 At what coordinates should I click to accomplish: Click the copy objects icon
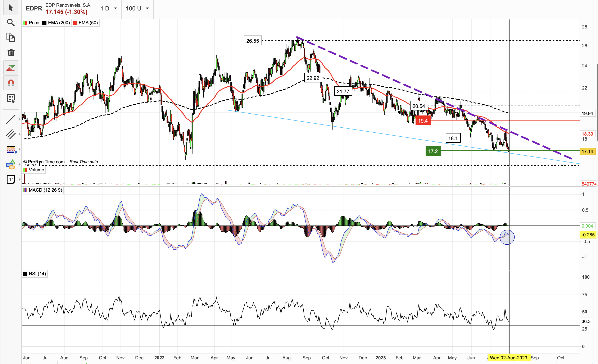(x=11, y=38)
